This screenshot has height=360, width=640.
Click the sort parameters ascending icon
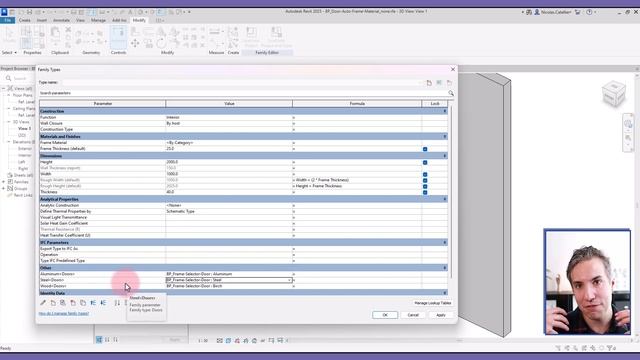point(117,303)
